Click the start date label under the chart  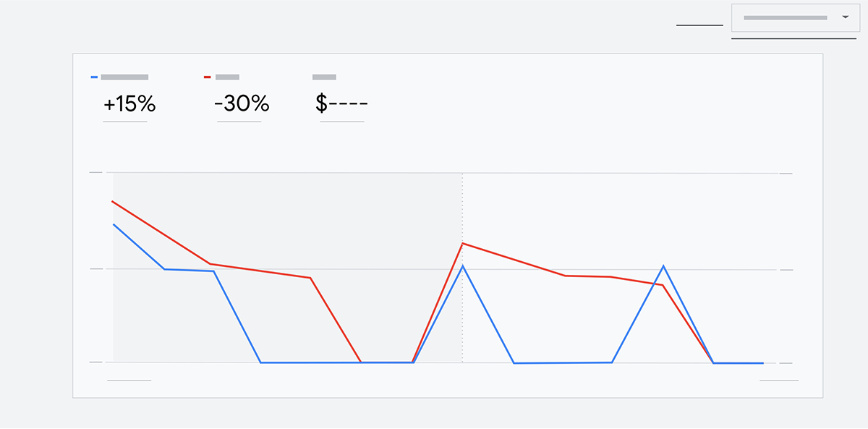(129, 380)
